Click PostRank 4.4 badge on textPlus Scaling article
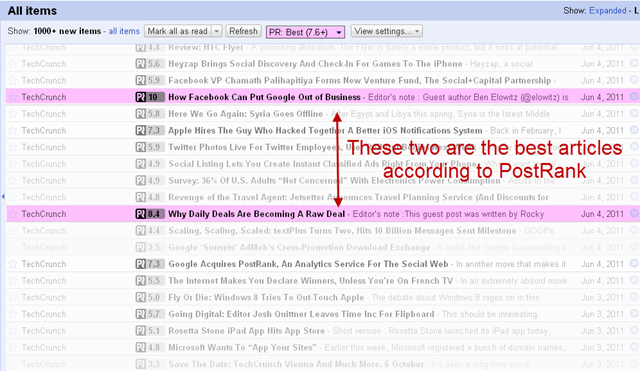Screen dimensions: 640x371 pyautogui.click(x=150, y=231)
